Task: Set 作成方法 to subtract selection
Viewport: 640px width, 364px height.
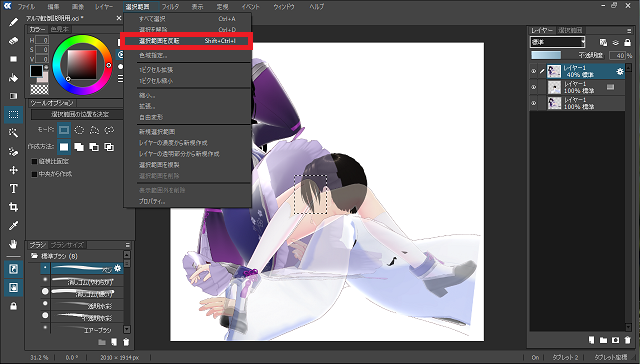Action: pyautogui.click(x=94, y=147)
